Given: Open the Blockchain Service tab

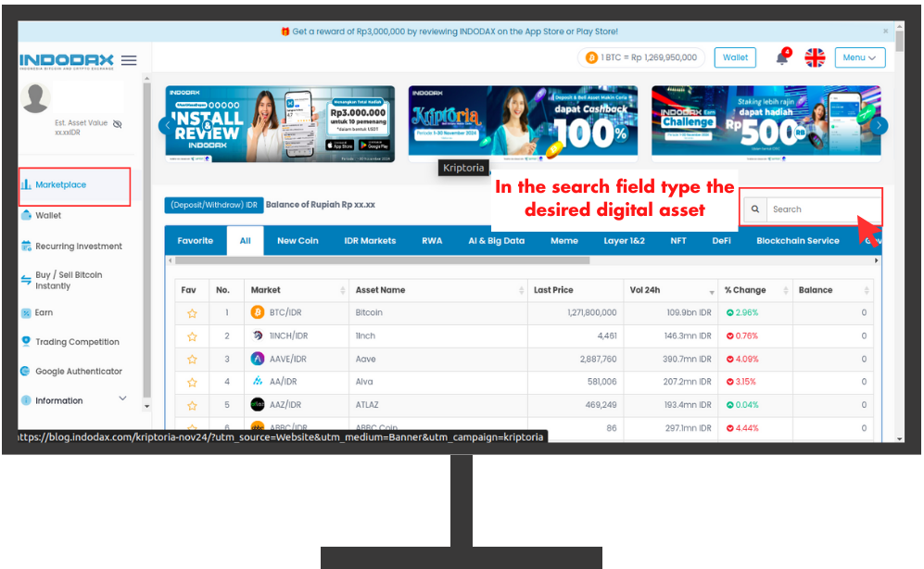Looking at the screenshot, I should (x=798, y=240).
